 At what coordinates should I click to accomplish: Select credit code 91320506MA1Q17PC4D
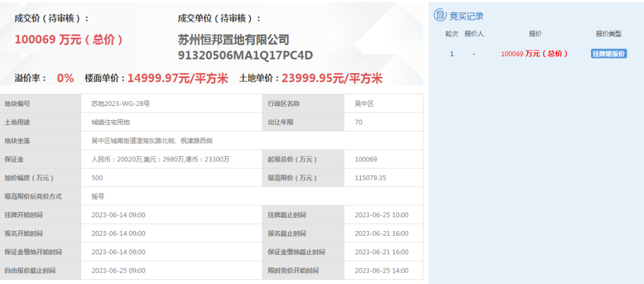(x=245, y=55)
